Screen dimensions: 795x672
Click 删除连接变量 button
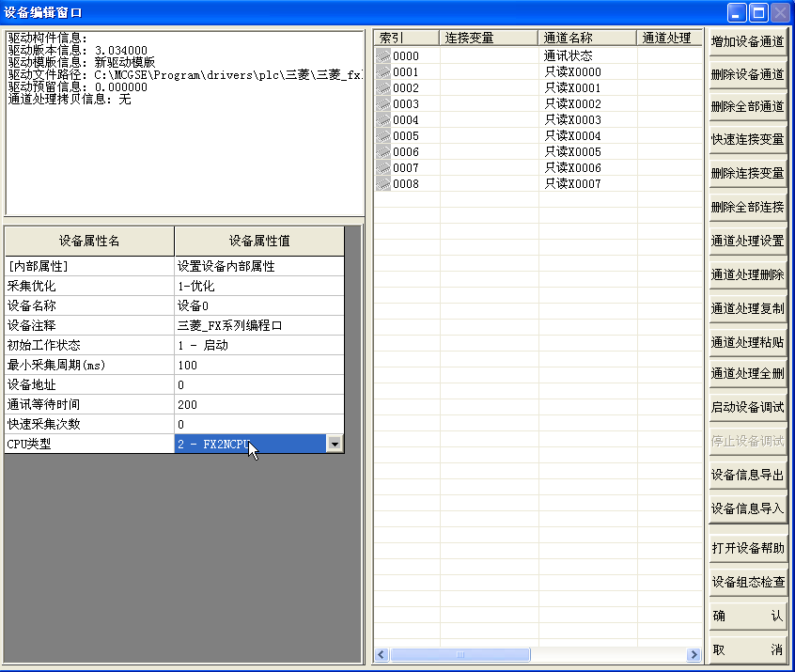pos(747,173)
